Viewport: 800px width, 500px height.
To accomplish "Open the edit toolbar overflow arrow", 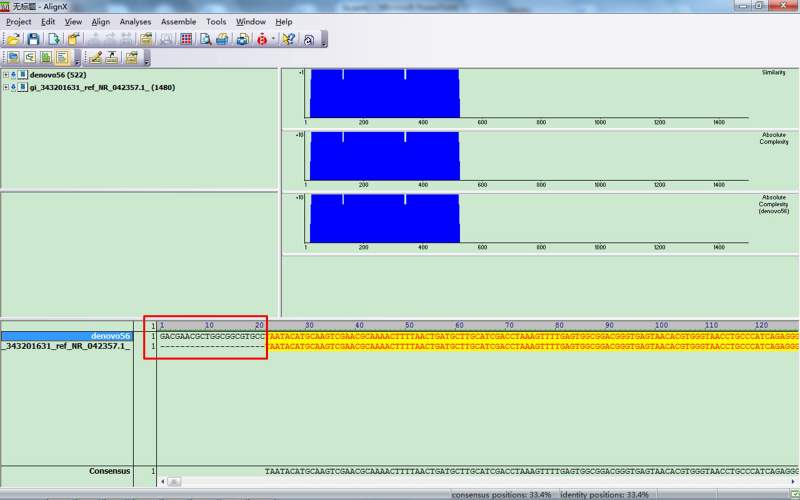I will point(147,58).
